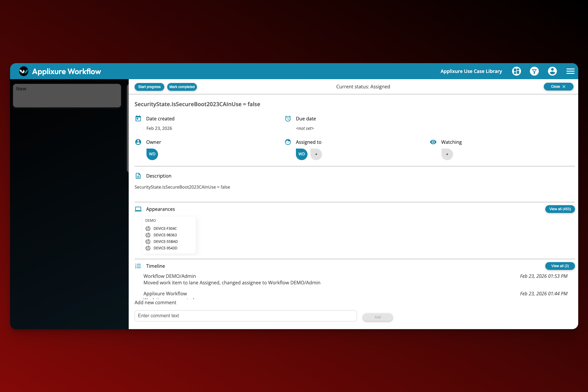This screenshot has width=588, height=392.
Task: Click the monitor icon next to Appearances
Action: (138, 209)
